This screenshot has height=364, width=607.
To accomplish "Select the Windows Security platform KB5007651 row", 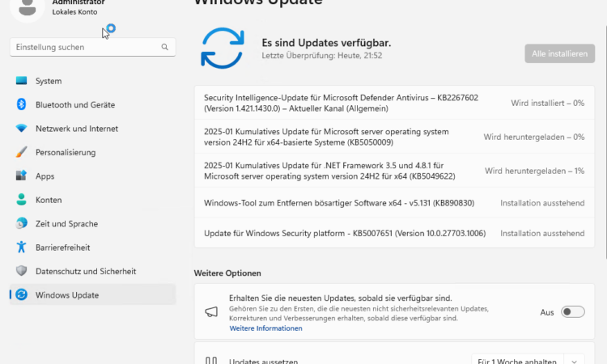I will pyautogui.click(x=394, y=233).
